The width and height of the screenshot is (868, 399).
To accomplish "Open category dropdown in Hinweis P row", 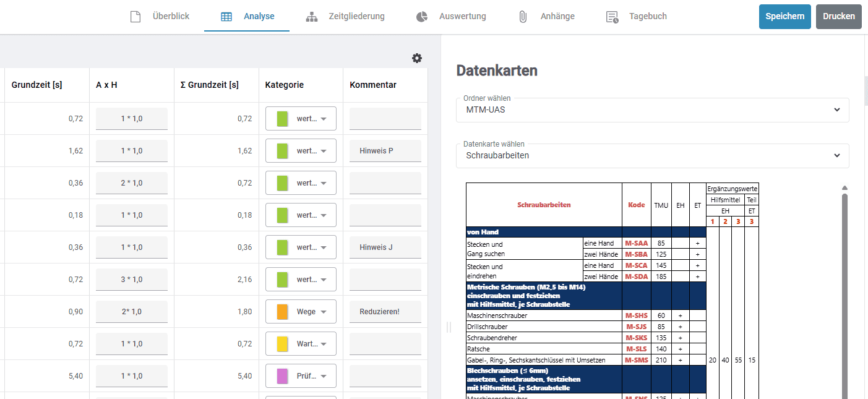I will [323, 151].
